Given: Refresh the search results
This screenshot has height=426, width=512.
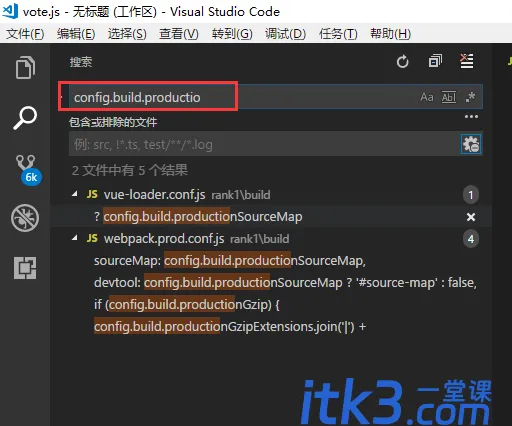Looking at the screenshot, I should (403, 62).
